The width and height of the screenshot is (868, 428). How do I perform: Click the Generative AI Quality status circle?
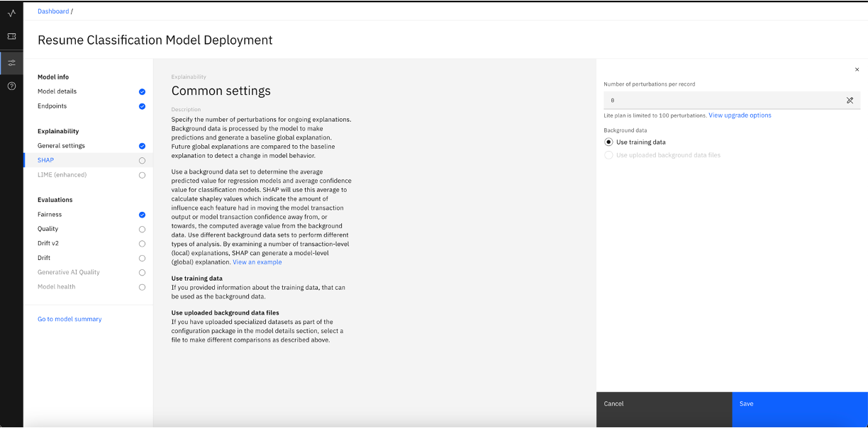point(142,273)
